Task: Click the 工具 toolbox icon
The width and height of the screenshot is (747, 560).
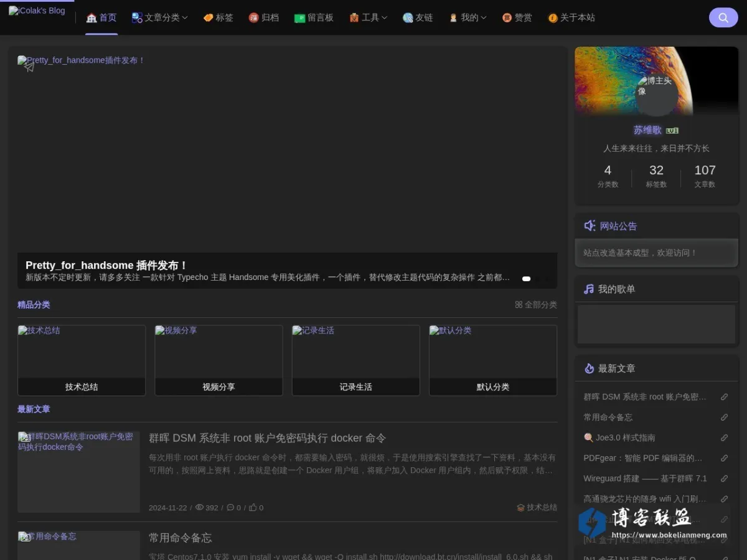Action: point(354,18)
